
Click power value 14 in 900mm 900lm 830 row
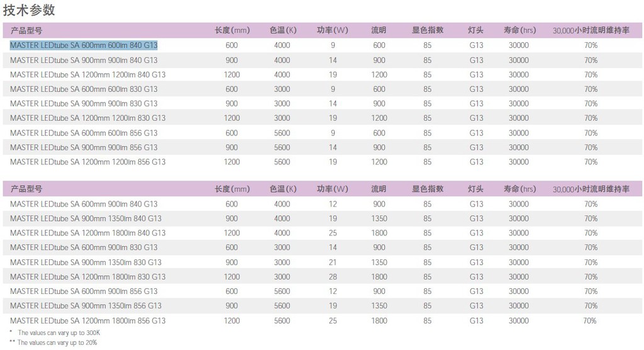coord(333,103)
